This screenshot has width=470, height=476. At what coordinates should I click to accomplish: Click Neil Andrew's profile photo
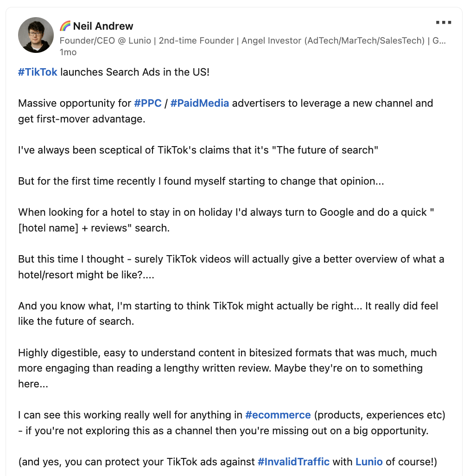pos(36,35)
